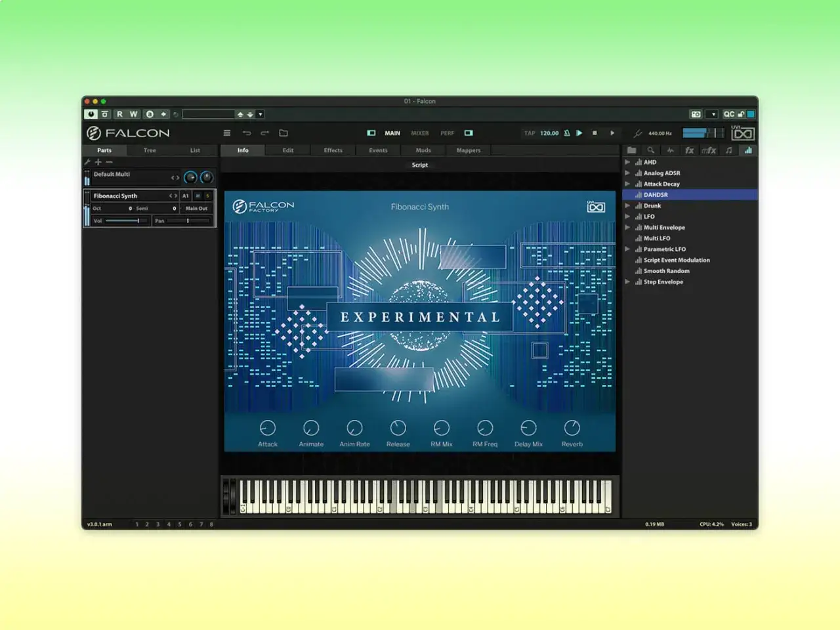Switch to the Tree tab

150,150
